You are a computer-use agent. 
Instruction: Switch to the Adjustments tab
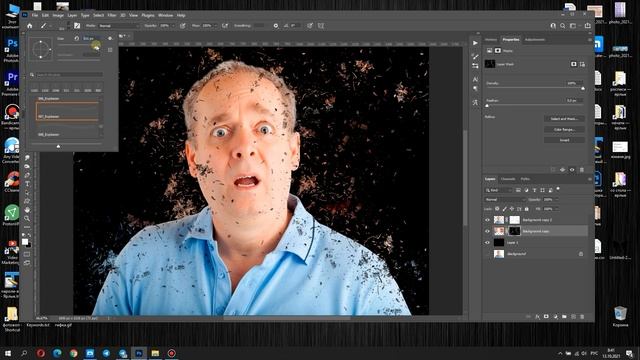coord(535,40)
